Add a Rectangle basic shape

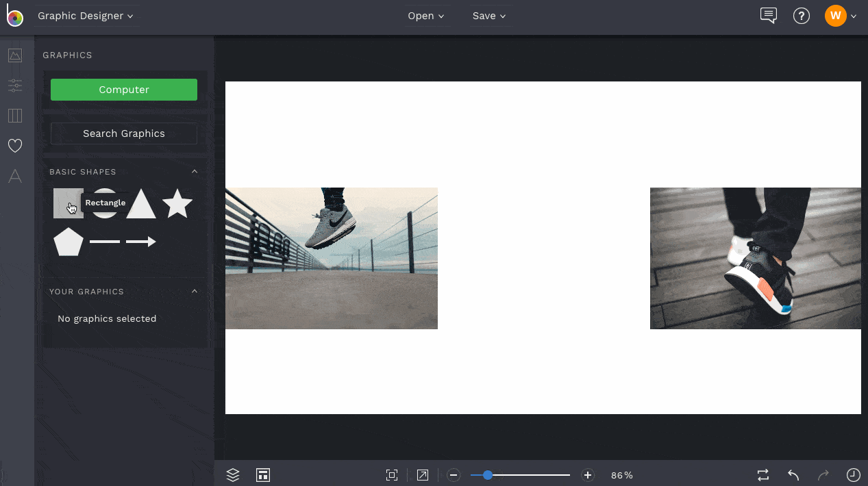click(x=69, y=203)
